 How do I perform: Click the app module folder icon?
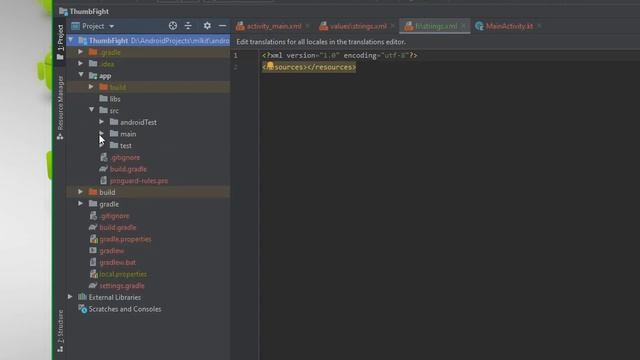pos(93,76)
